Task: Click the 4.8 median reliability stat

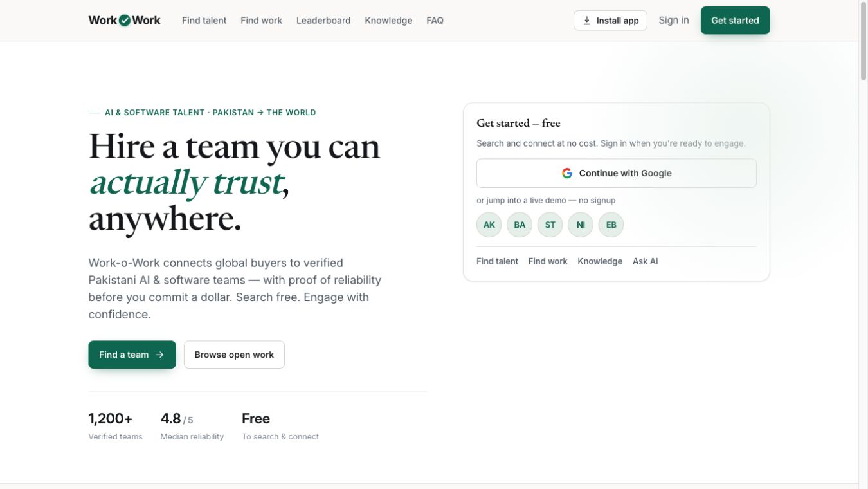Action: pyautogui.click(x=192, y=427)
